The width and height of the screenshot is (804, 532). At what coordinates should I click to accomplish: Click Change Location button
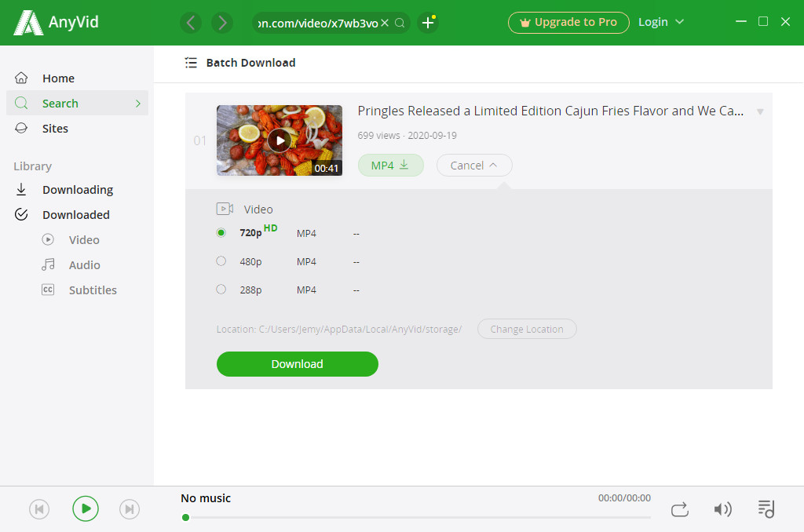coord(527,329)
